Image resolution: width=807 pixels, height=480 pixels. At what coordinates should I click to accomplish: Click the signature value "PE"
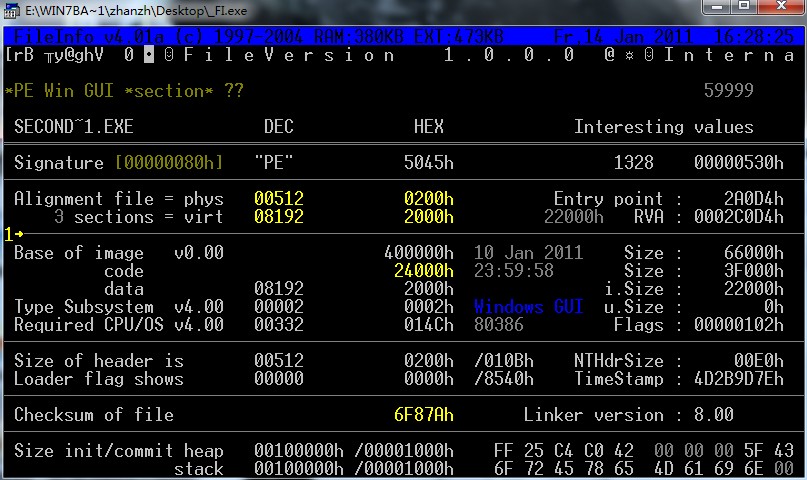point(274,163)
